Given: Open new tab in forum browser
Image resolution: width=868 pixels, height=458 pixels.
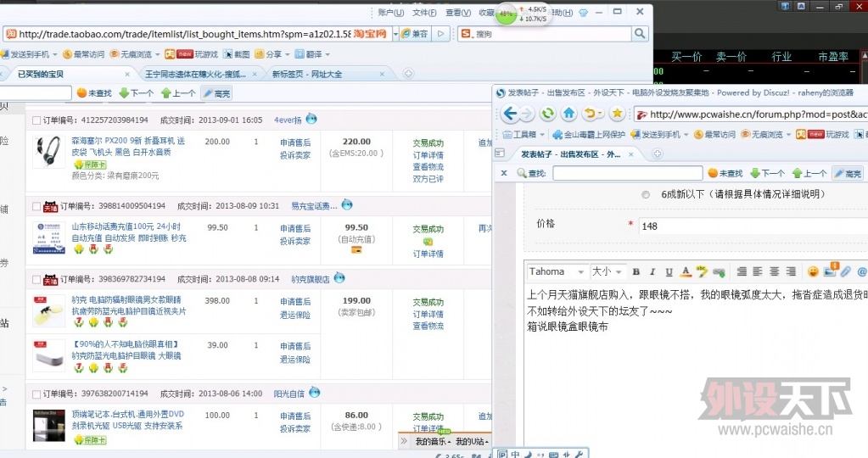Looking at the screenshot, I should point(657,154).
